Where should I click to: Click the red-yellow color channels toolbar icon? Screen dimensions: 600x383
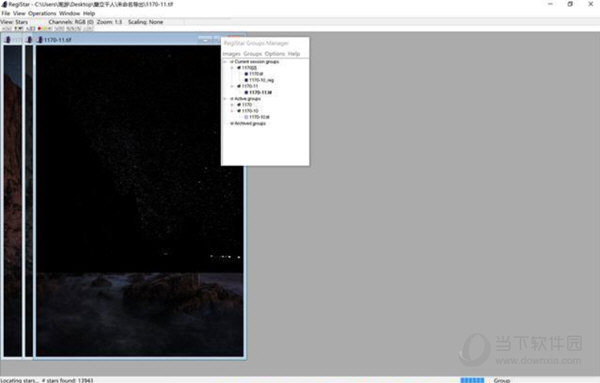42,29
